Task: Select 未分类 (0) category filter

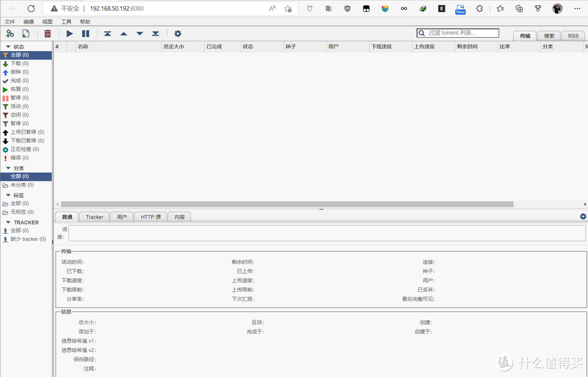Action: [x=22, y=185]
